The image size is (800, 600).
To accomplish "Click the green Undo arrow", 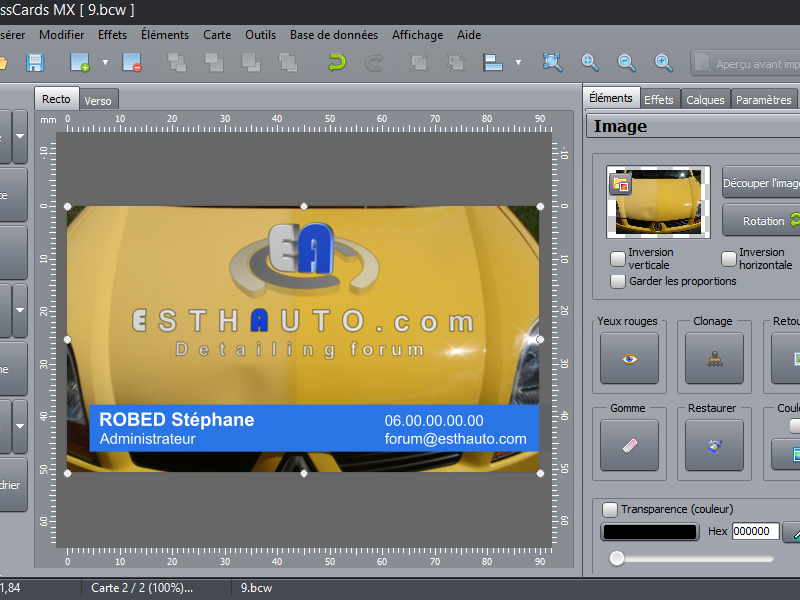I will point(337,63).
